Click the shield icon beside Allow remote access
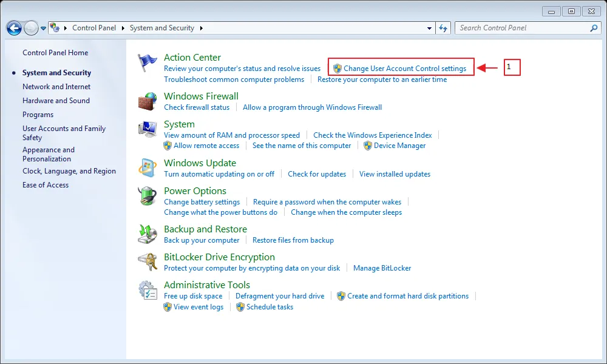This screenshot has height=364, width=607. (x=168, y=146)
